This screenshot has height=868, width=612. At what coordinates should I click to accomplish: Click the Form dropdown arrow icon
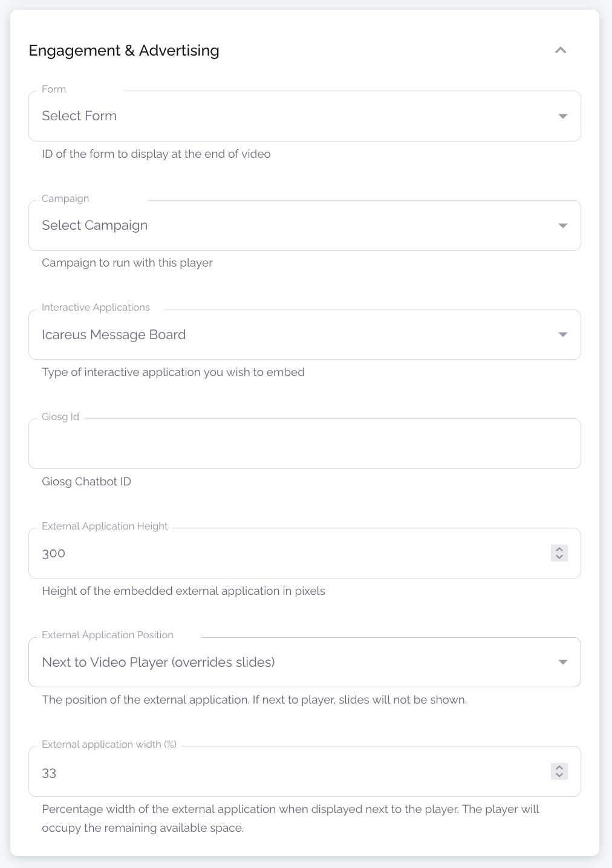tap(562, 116)
